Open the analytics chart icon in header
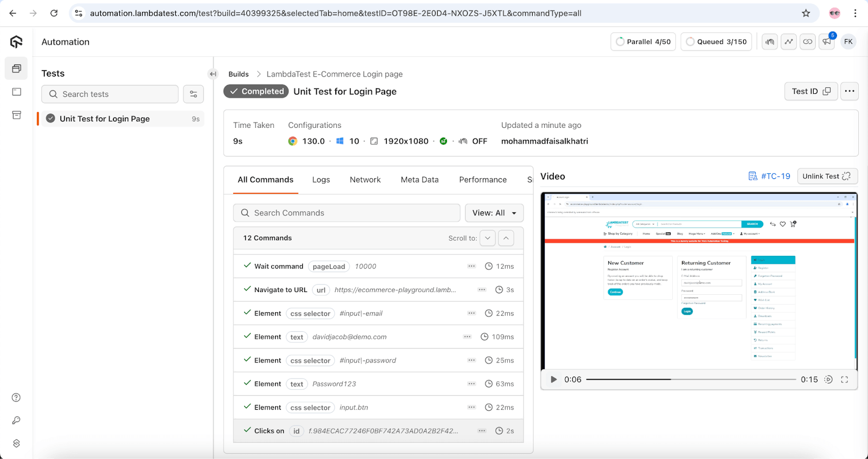This screenshot has height=459, width=868. click(789, 42)
